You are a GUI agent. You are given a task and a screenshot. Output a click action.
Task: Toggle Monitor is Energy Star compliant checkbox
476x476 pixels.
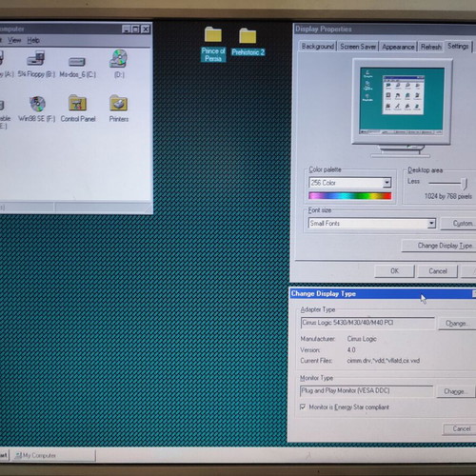click(303, 407)
